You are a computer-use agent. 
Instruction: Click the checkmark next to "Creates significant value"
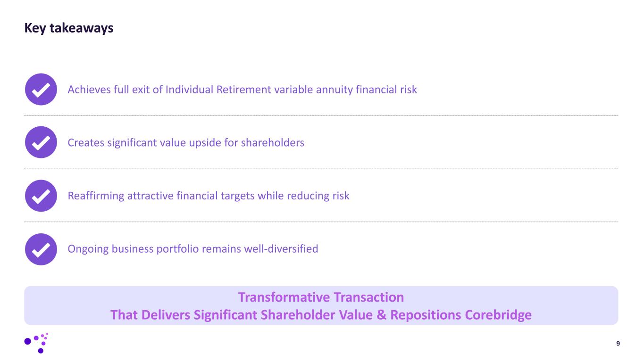41,142
